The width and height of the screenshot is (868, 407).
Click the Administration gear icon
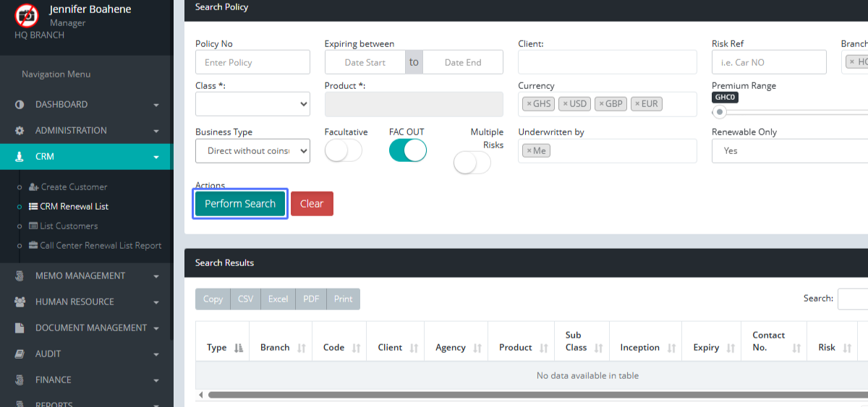20,131
